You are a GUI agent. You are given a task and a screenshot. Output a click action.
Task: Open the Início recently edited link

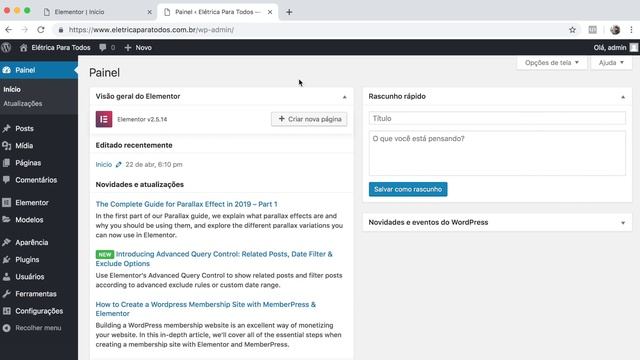(x=104, y=164)
